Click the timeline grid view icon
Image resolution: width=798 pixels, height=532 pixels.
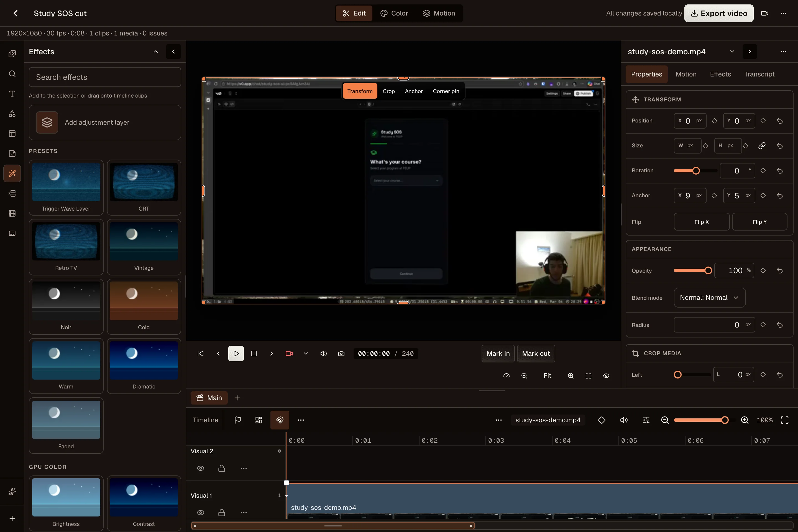point(259,420)
